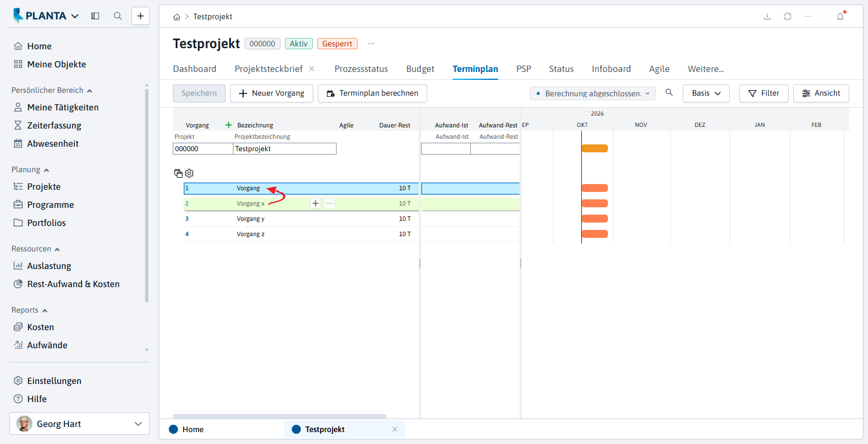This screenshot has width=868, height=444.
Task: Click Terminplan berechnen
Action: click(372, 93)
